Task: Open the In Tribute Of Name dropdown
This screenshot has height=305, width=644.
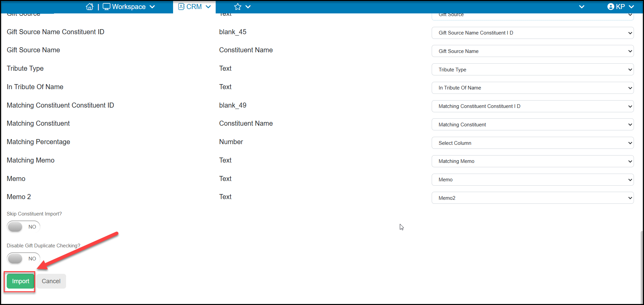Action: click(533, 88)
